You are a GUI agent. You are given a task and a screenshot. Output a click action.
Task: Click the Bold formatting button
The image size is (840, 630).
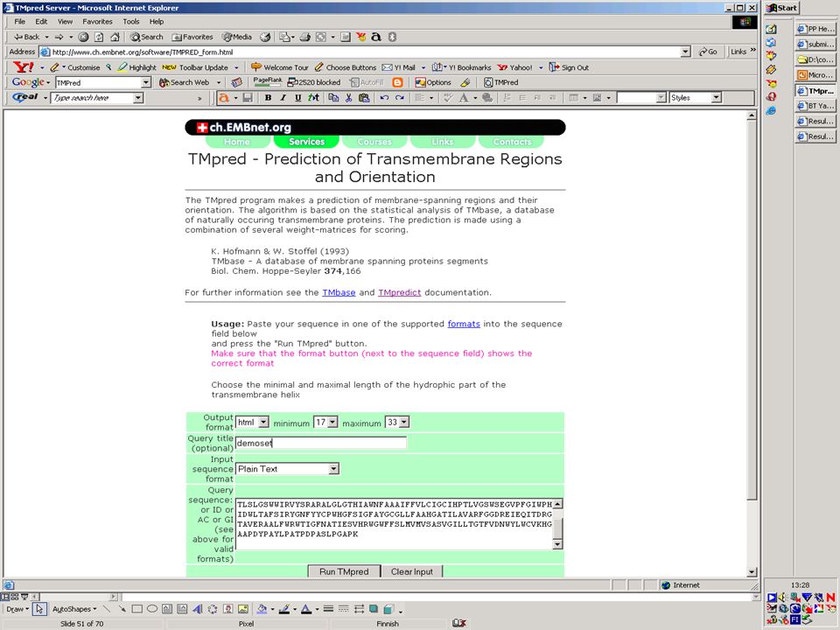[x=268, y=97]
